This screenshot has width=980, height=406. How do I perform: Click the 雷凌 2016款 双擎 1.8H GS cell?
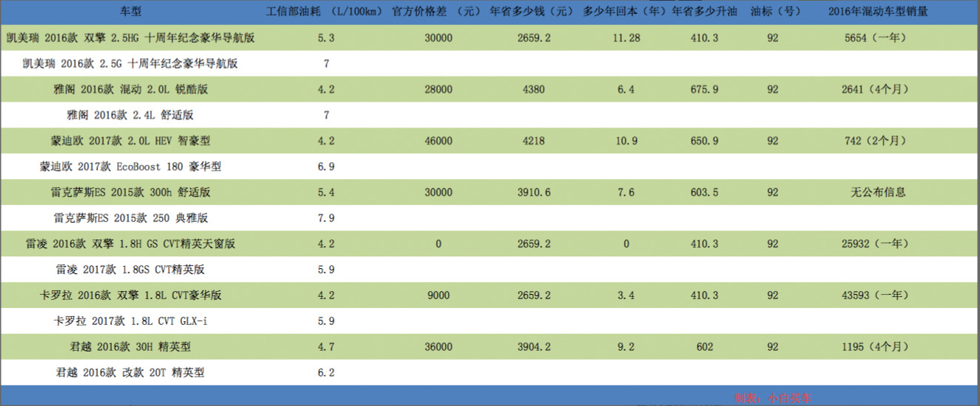(130, 244)
